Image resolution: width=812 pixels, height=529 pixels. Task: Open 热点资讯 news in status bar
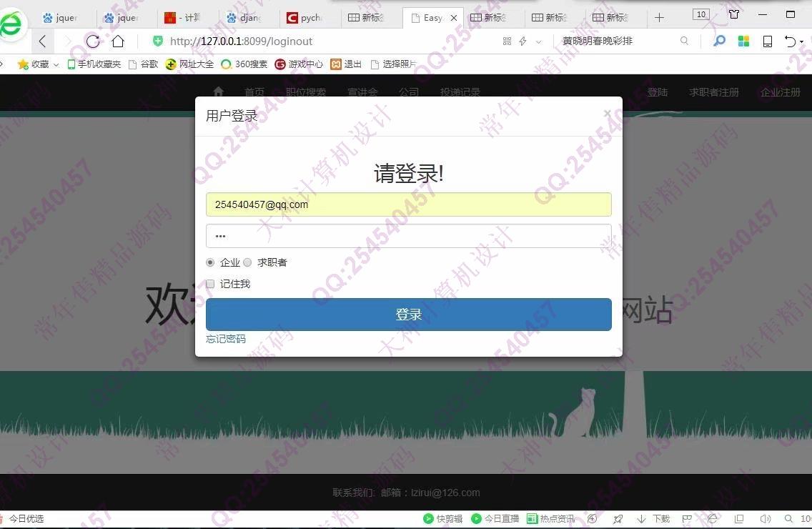(550, 519)
